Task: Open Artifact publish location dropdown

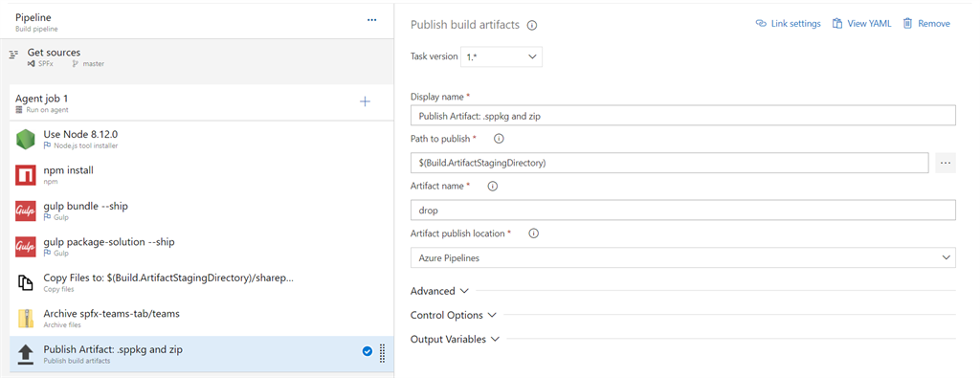Action: (683, 257)
